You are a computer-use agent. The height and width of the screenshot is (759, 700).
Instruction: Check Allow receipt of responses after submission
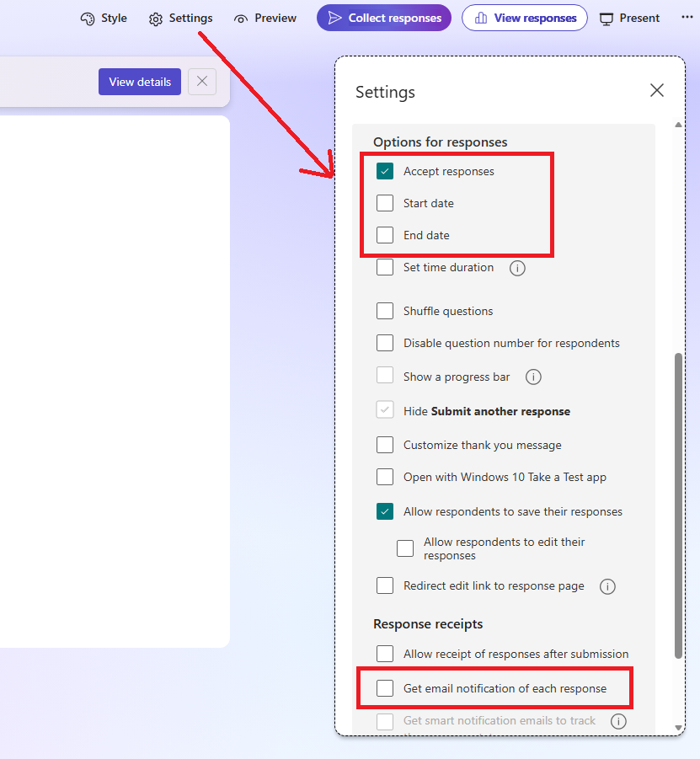[x=385, y=654]
